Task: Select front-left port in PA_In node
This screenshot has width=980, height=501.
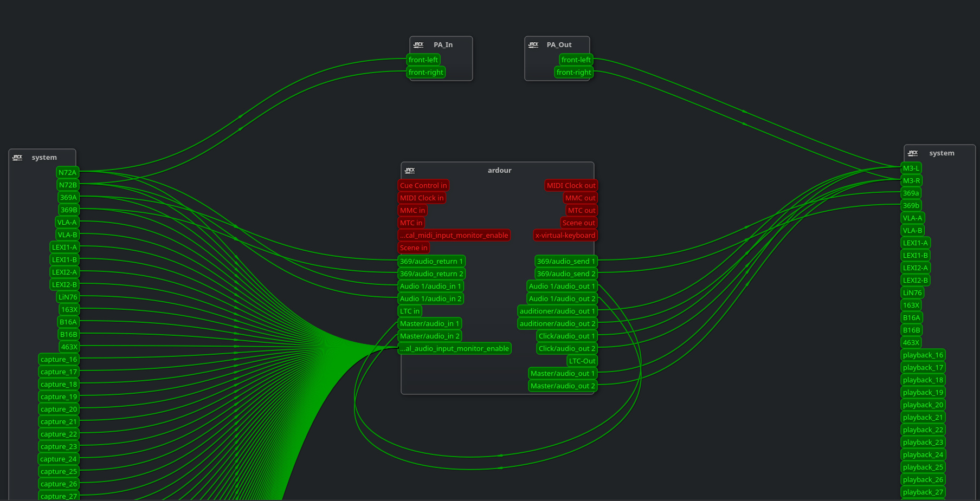Action: point(423,60)
